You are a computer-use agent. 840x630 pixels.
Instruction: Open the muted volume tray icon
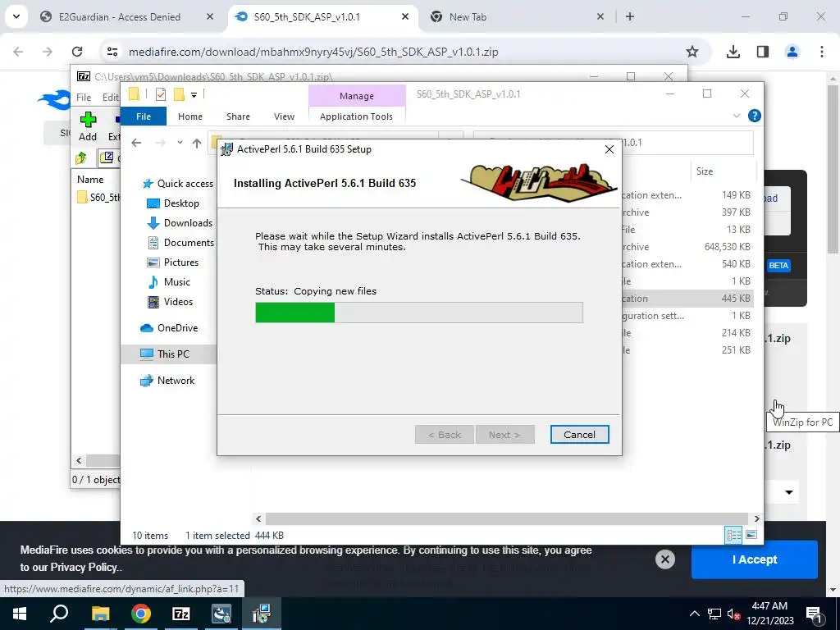tap(733, 614)
